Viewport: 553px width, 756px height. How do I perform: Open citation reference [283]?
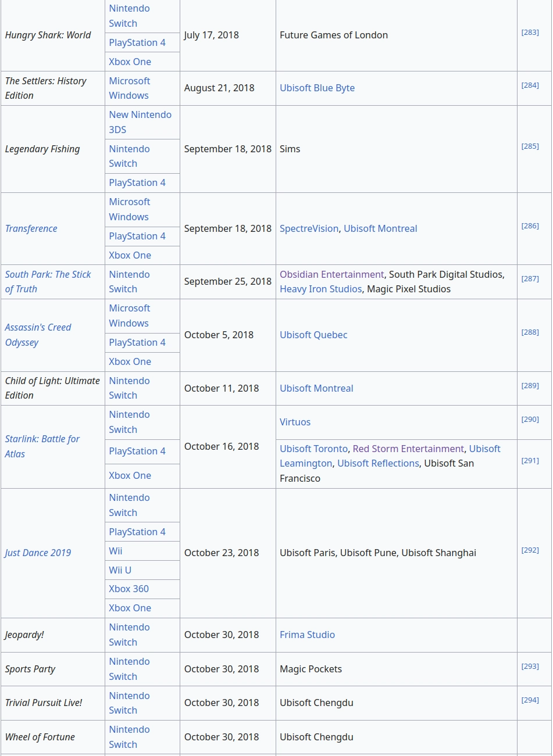pyautogui.click(x=530, y=33)
